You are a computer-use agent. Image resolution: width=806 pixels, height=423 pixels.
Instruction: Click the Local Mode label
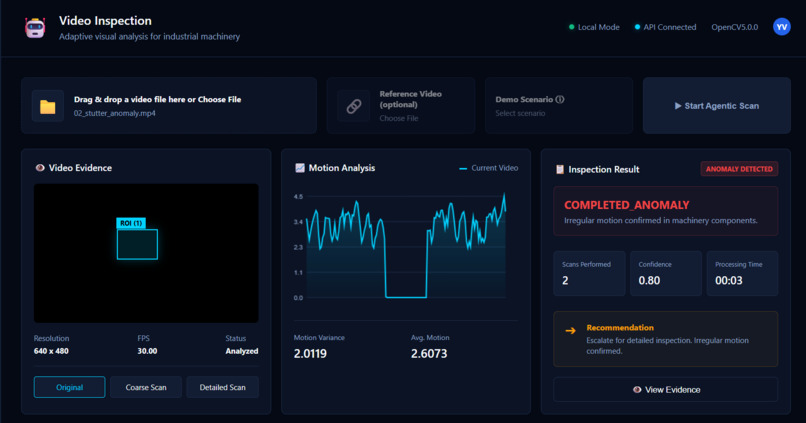pos(598,27)
